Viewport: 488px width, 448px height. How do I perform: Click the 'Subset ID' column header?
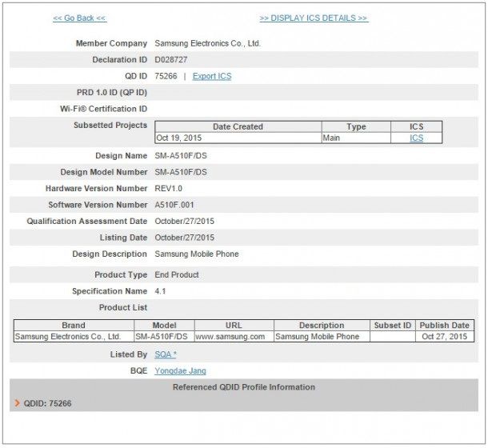pos(393,326)
